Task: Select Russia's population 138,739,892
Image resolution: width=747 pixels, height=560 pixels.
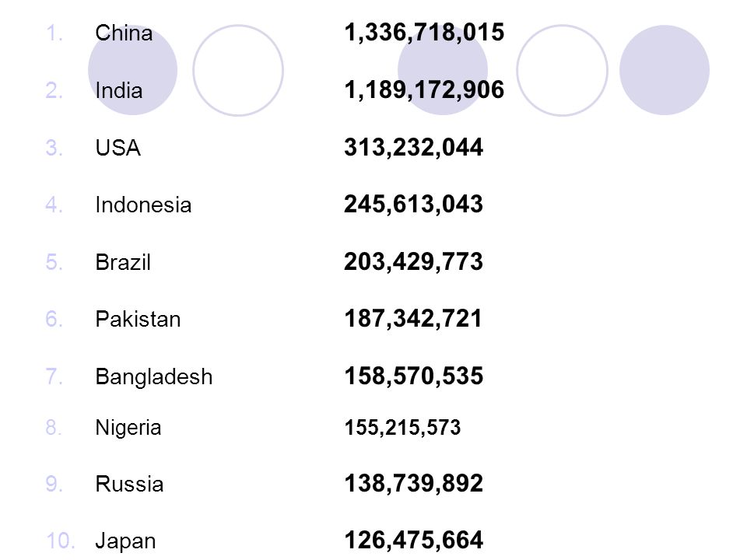Action: point(413,483)
